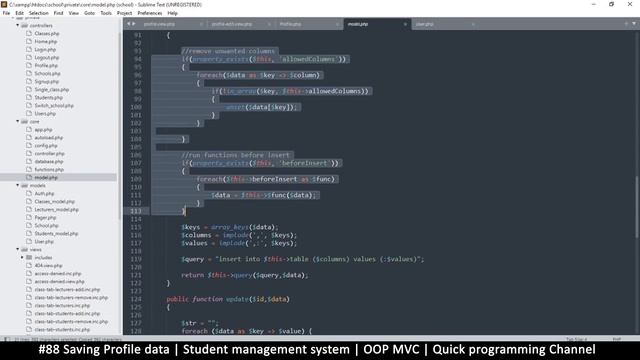Open the File menu

point(6,13)
